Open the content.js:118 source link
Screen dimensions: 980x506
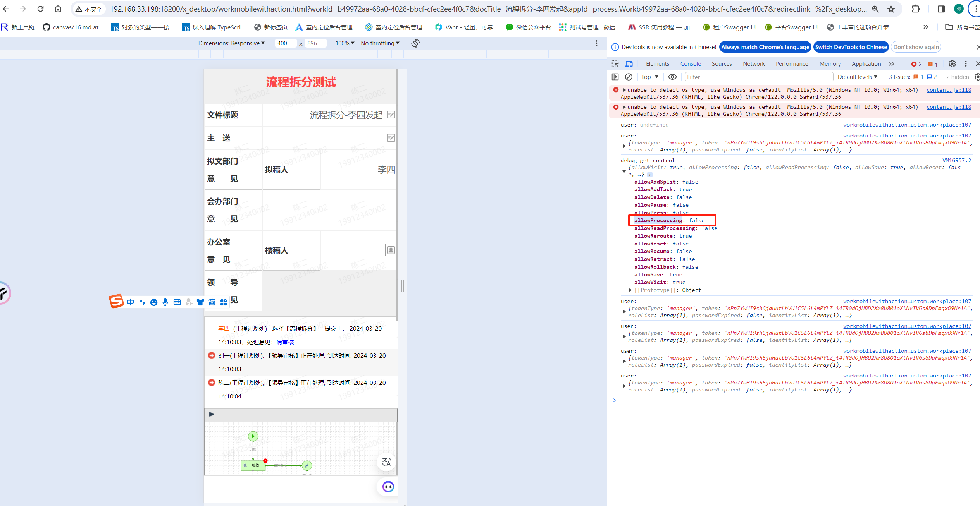[x=948, y=90]
